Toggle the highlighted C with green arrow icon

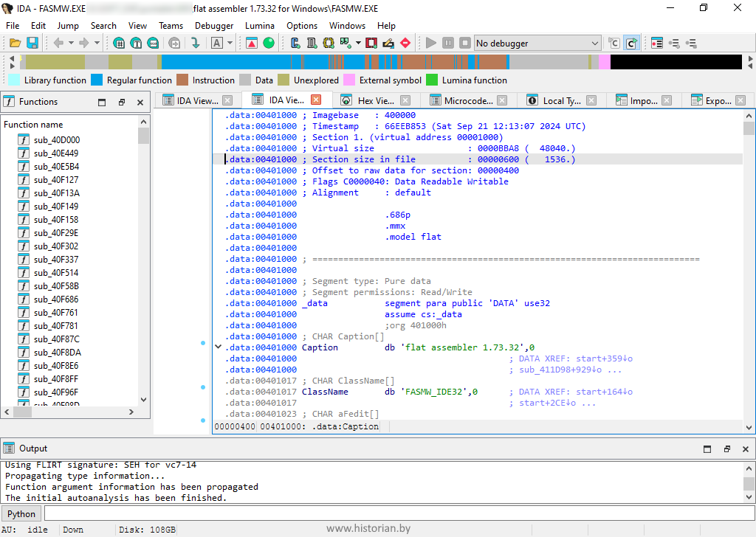[631, 44]
